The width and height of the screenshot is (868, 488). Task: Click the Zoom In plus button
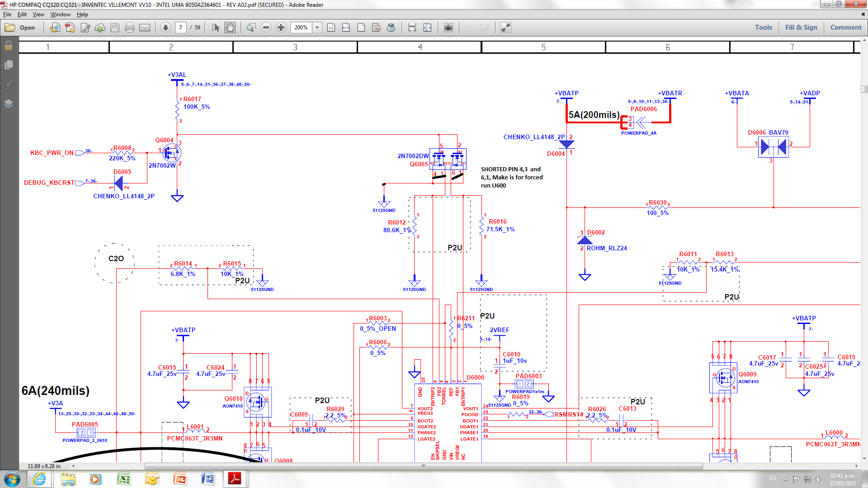tap(281, 28)
